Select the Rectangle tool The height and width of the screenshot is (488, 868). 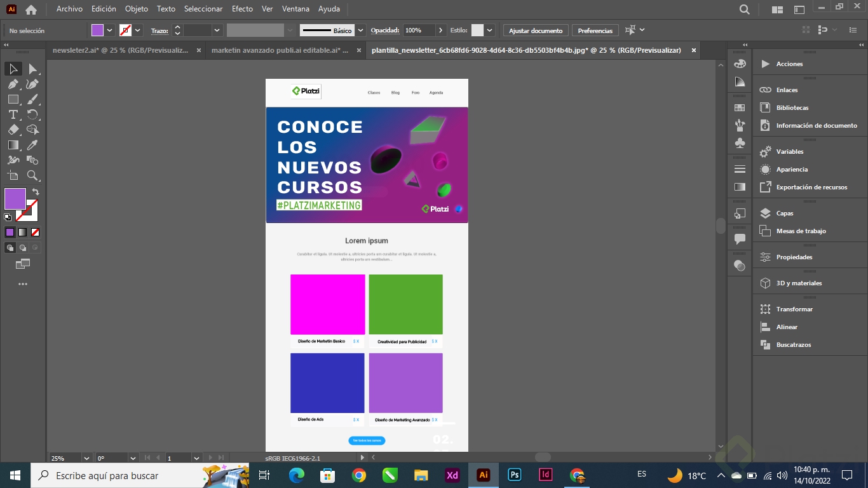point(13,99)
